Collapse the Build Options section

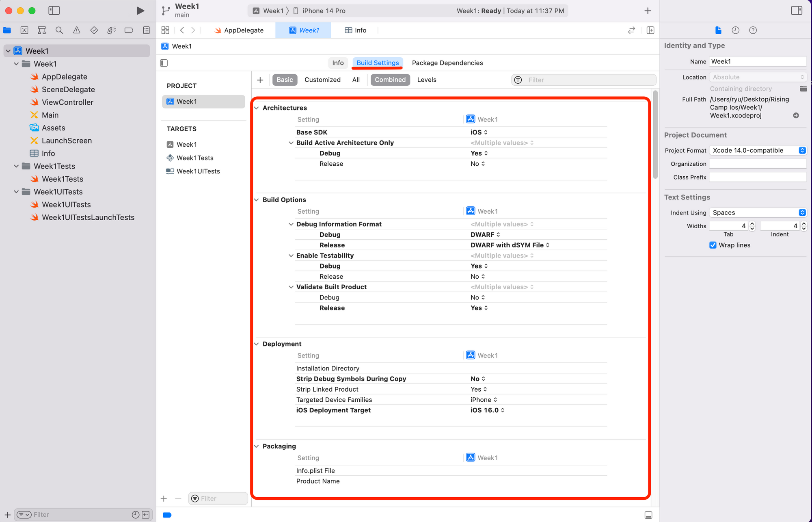click(x=257, y=199)
